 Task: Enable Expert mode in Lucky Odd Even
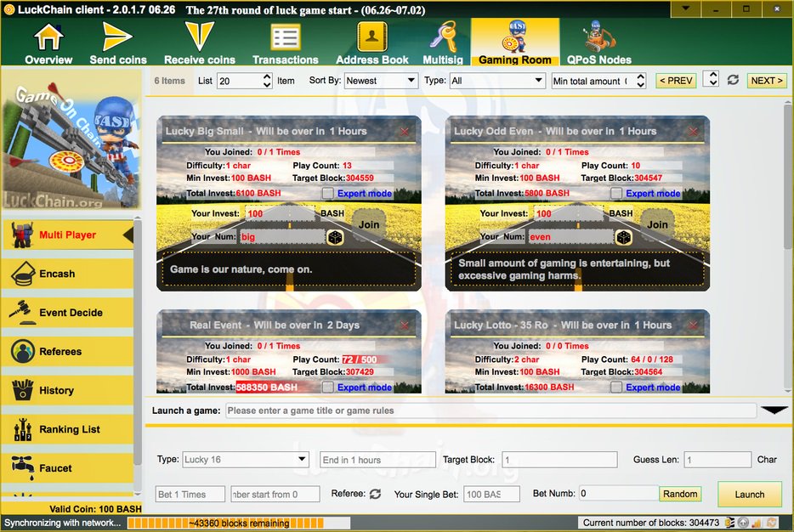[616, 194]
